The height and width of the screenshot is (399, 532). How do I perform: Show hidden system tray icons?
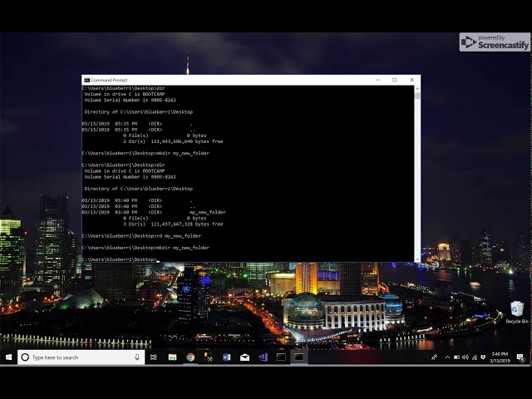(447, 357)
